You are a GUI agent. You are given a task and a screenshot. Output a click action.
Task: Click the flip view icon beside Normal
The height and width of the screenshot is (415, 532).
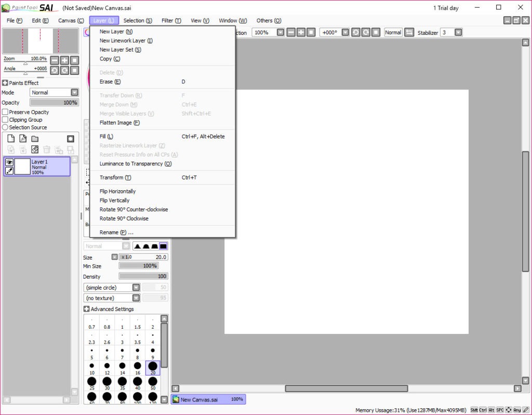pyautogui.click(x=409, y=32)
